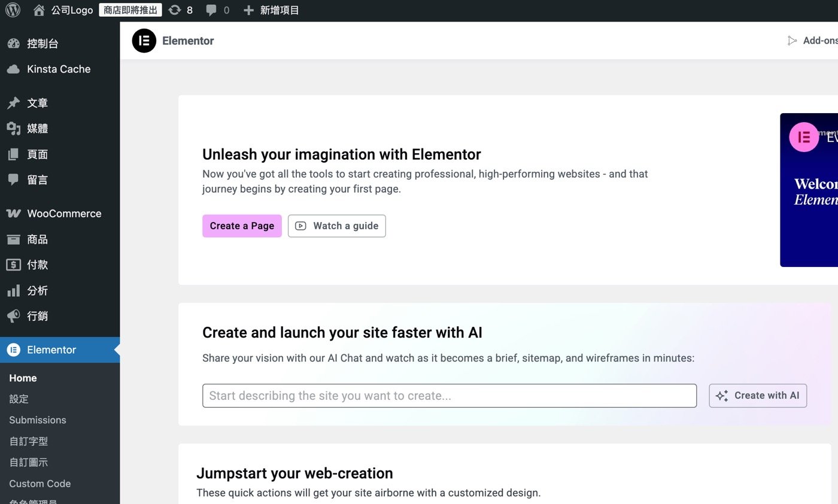
Task: Select 設定 under Elementor submenu
Action: (19, 399)
